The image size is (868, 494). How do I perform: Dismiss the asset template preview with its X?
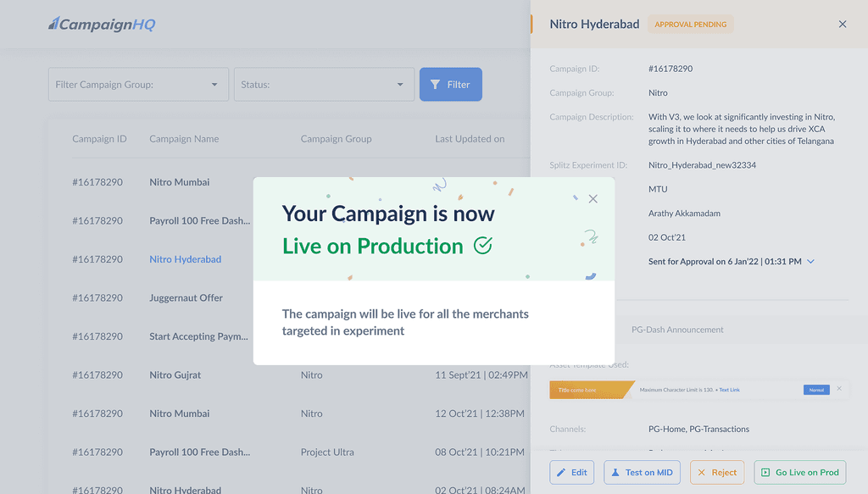pyautogui.click(x=839, y=388)
